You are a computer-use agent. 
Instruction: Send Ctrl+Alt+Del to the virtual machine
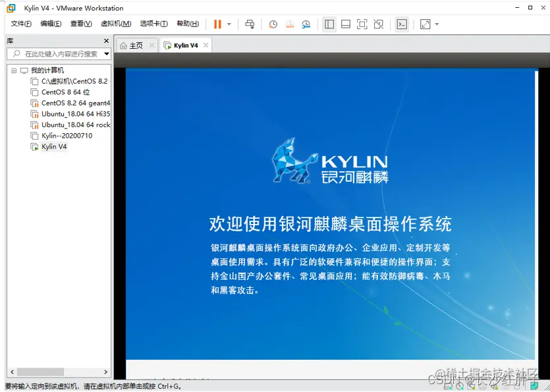(x=250, y=24)
